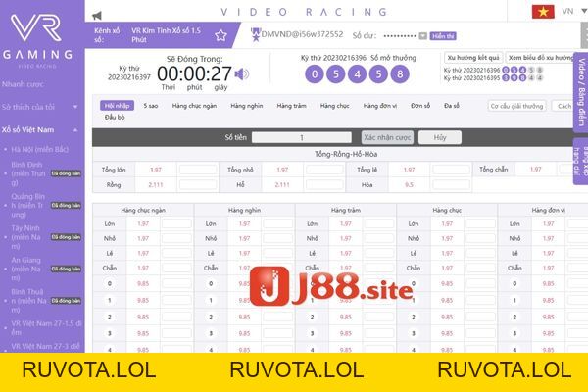Screen dimensions: 588x392
Task: Switch to the Đa số tab
Action: (452, 106)
